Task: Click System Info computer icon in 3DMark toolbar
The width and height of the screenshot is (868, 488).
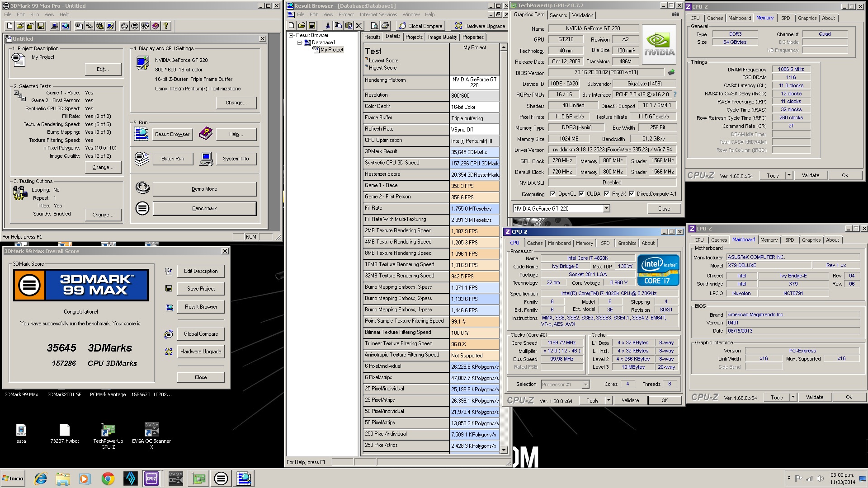Action: [x=55, y=26]
